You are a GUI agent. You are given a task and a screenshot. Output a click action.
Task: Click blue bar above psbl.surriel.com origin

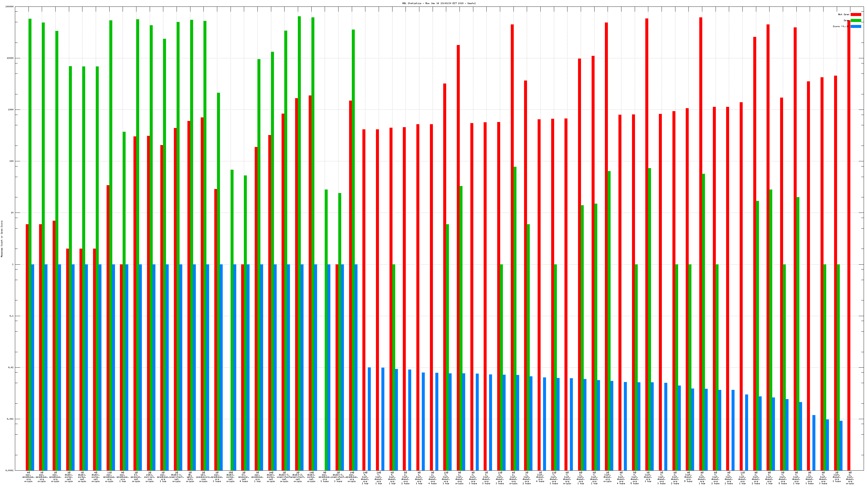tap(154, 367)
